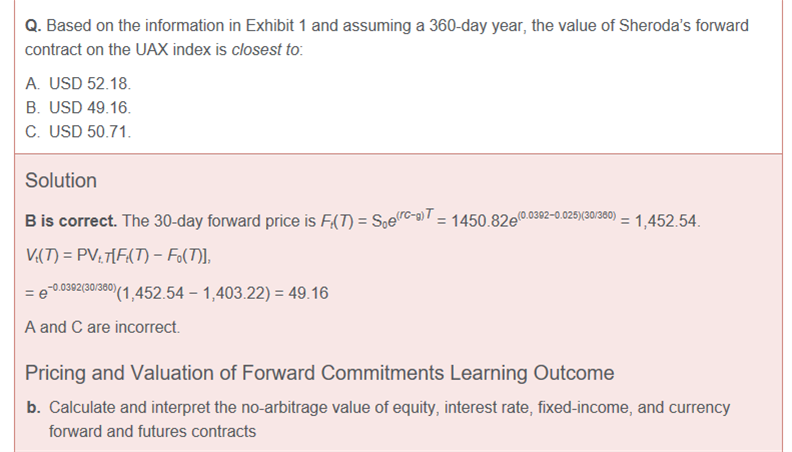Screen dimensions: 792x452
Task: Choose answer option C. USD 50.71
Action: point(78,131)
